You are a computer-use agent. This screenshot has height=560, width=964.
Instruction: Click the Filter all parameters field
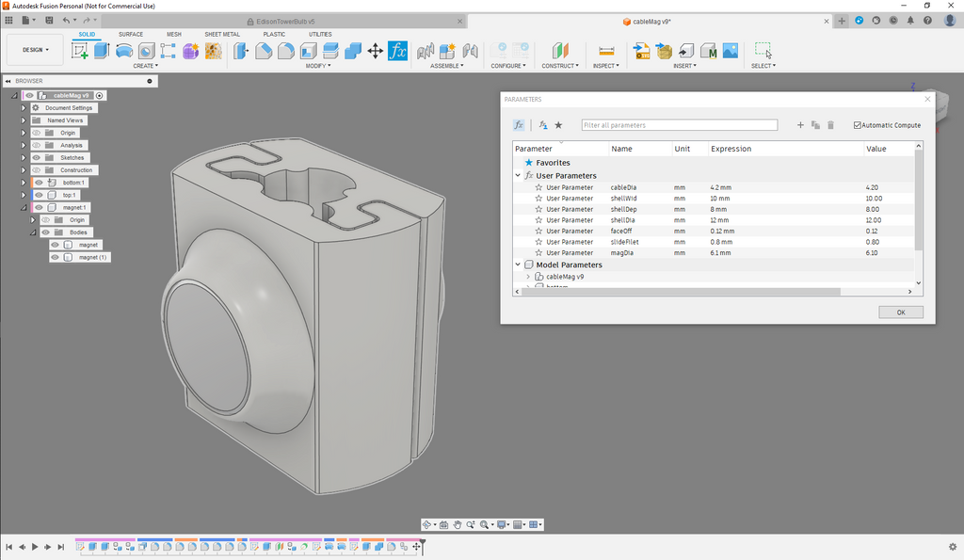point(680,125)
